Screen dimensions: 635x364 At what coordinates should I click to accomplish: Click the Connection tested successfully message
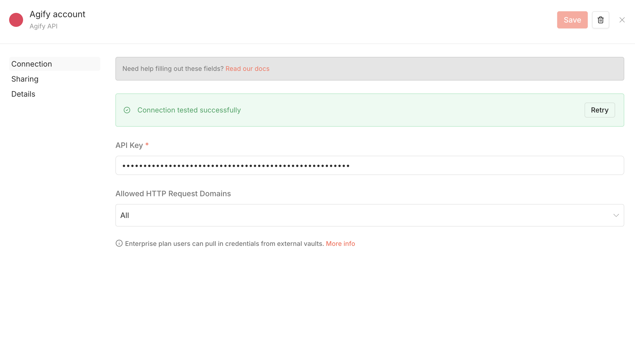coord(189,110)
